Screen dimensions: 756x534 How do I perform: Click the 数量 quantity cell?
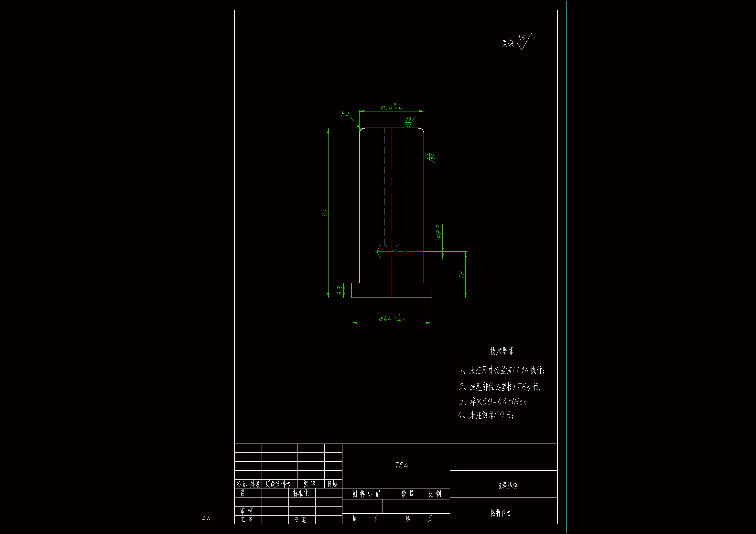[x=408, y=494]
